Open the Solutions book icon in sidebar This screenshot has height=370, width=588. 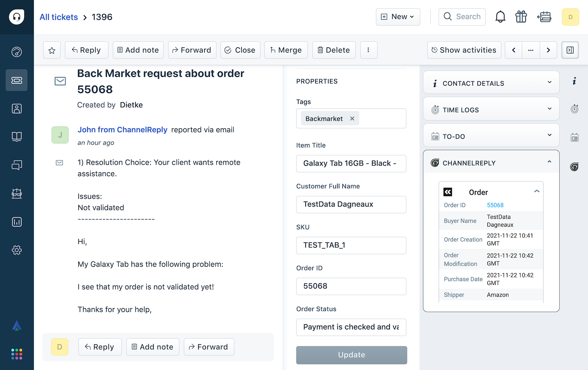coord(17,137)
